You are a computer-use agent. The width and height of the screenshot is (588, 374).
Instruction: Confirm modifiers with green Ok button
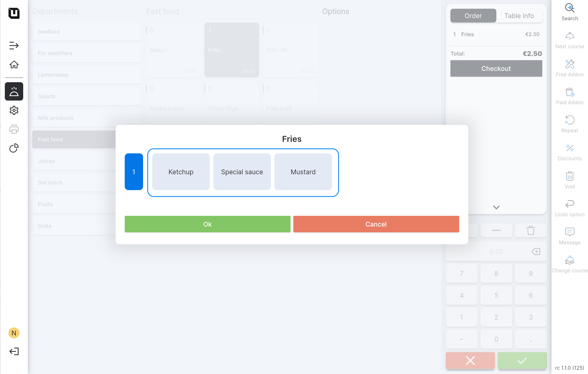pyautogui.click(x=207, y=224)
